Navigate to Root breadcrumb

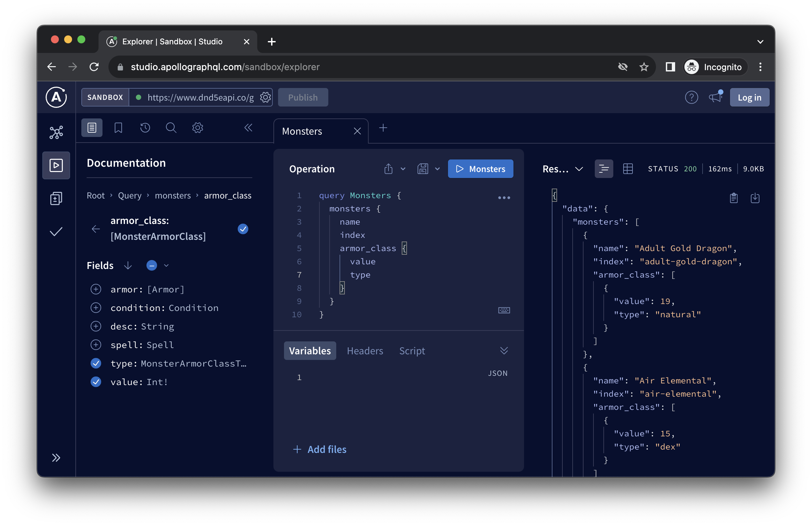click(96, 196)
